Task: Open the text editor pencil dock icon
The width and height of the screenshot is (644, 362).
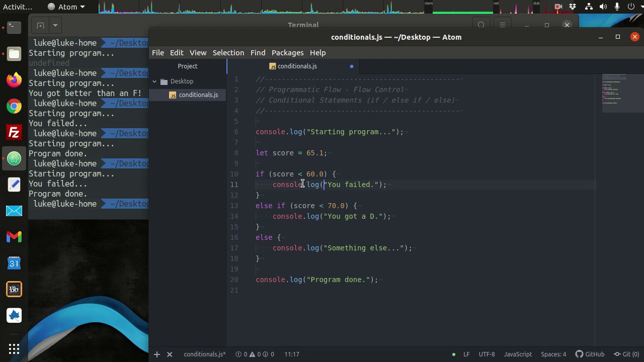Action: pyautogui.click(x=14, y=185)
